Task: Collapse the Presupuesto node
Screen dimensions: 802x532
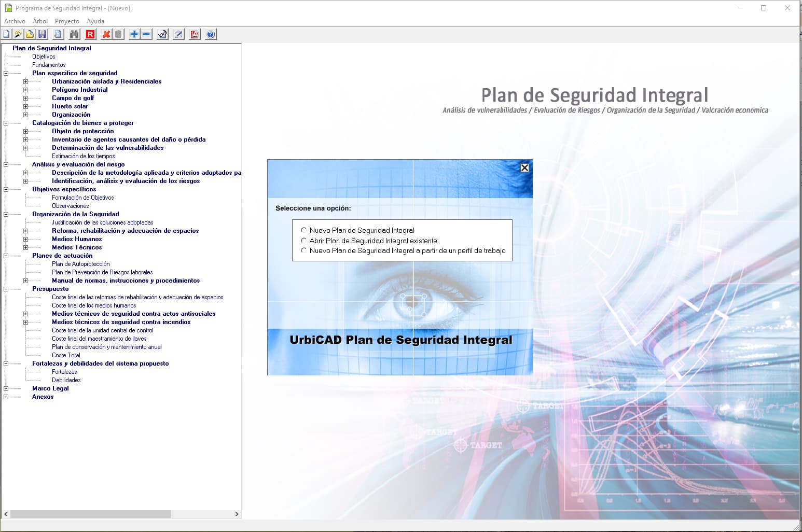Action: click(6, 289)
